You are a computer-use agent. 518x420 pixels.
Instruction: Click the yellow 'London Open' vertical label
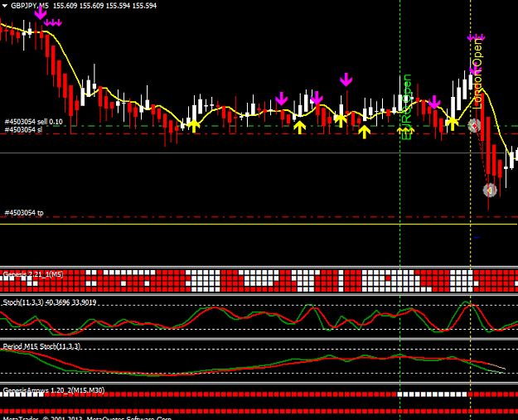pyautogui.click(x=477, y=74)
